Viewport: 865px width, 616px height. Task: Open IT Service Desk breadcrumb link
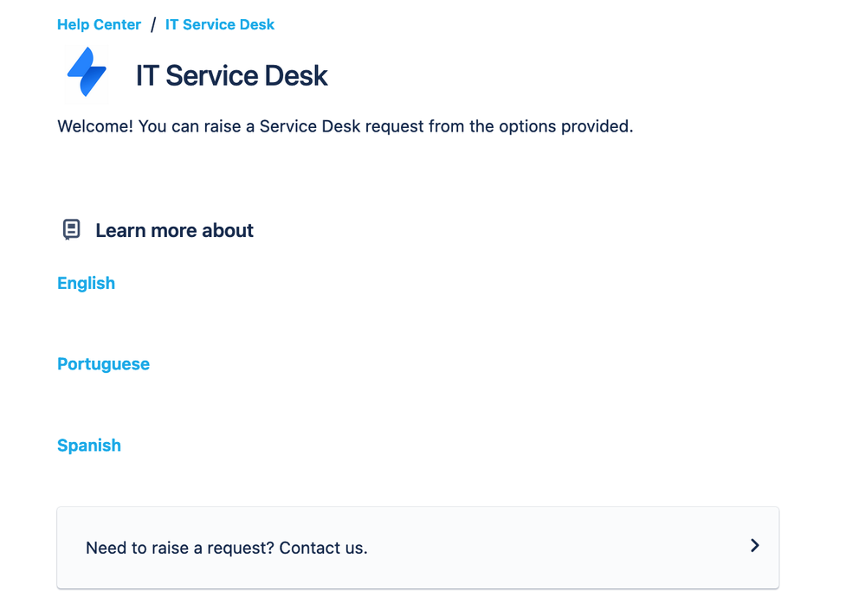220,25
